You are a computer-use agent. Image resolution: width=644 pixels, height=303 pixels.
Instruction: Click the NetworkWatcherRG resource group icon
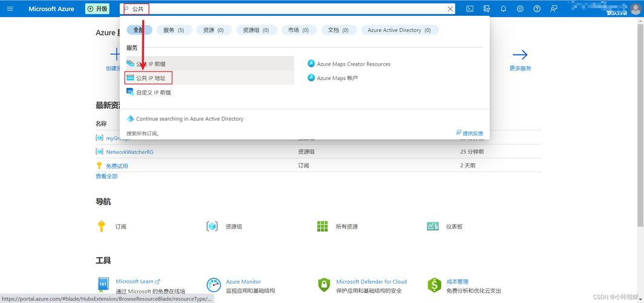pos(99,151)
